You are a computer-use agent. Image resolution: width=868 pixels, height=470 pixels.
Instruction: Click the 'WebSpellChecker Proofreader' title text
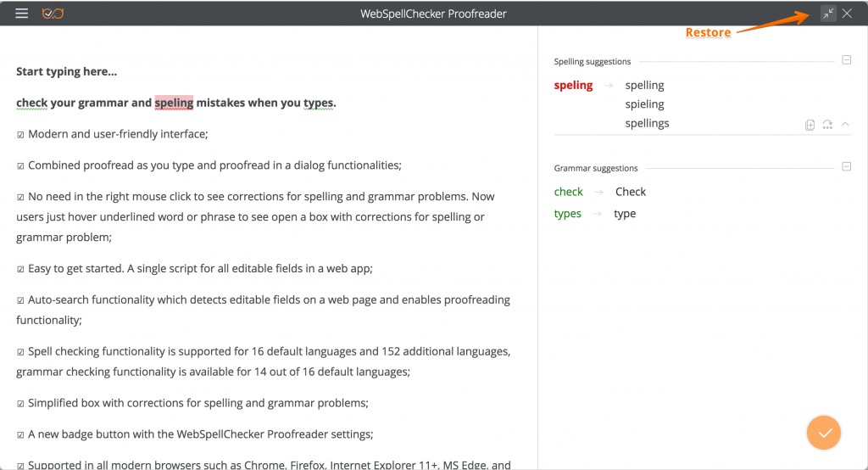[433, 14]
